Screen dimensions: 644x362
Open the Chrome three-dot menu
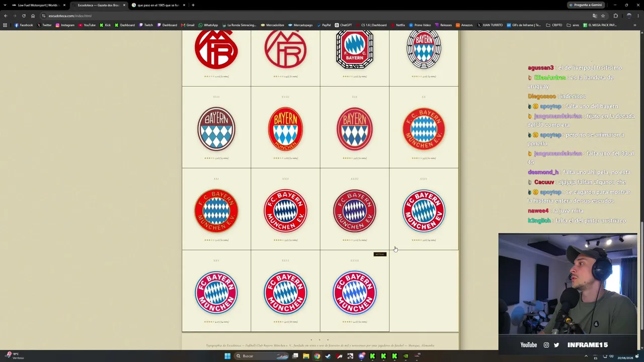(638, 16)
